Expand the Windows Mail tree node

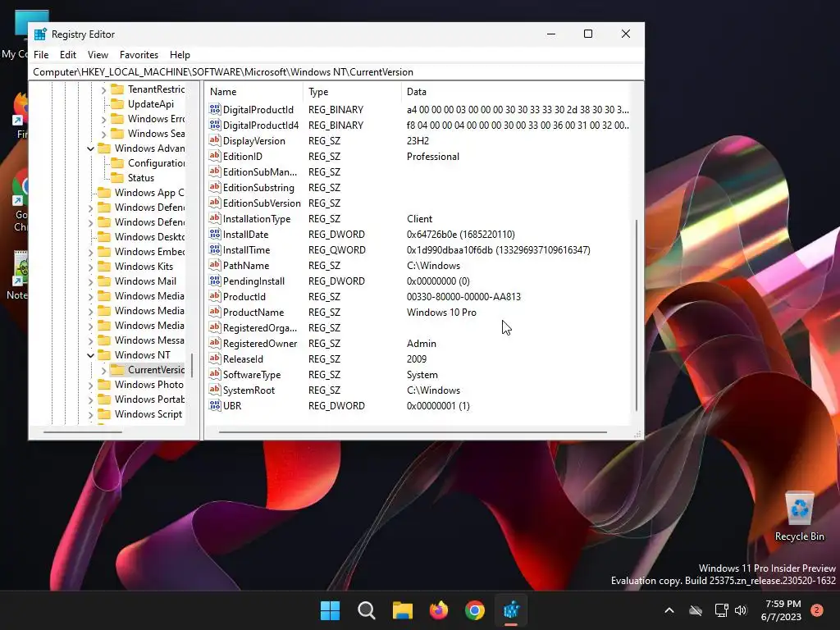point(90,282)
